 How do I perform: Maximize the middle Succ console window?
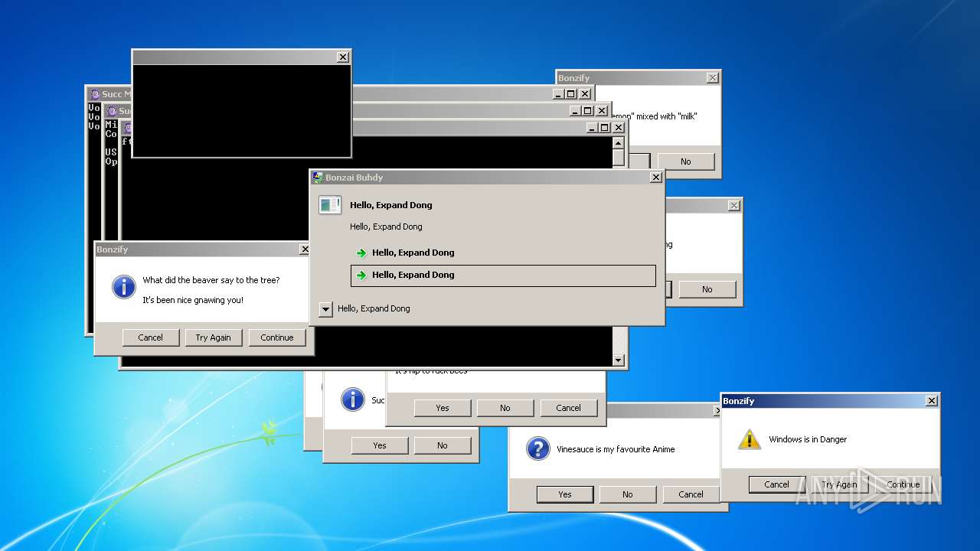(588, 111)
